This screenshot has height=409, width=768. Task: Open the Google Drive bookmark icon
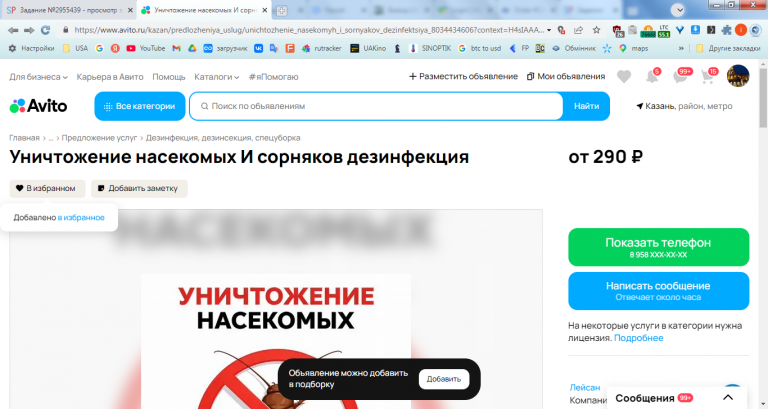pyautogui.click(x=192, y=48)
